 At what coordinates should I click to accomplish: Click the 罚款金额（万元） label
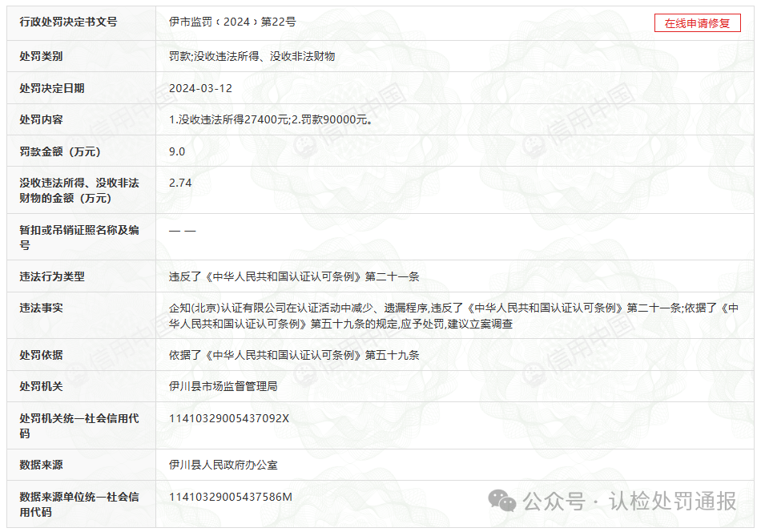[x=60, y=151]
